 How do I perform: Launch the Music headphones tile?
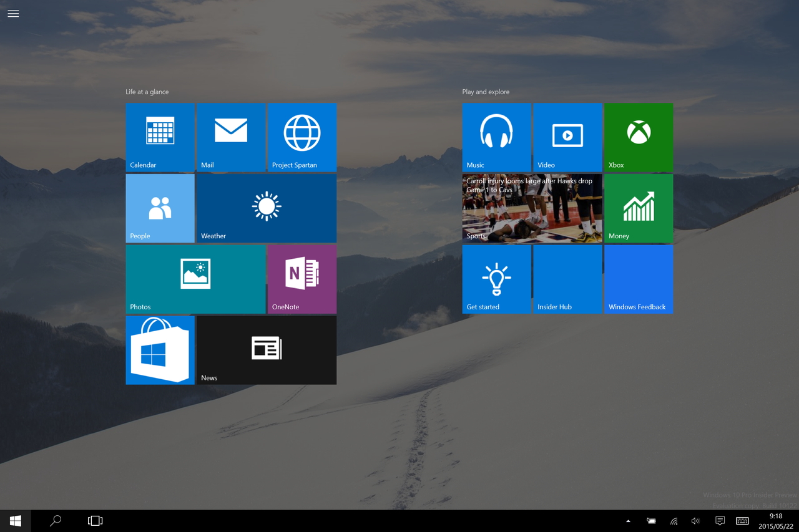pos(496,137)
